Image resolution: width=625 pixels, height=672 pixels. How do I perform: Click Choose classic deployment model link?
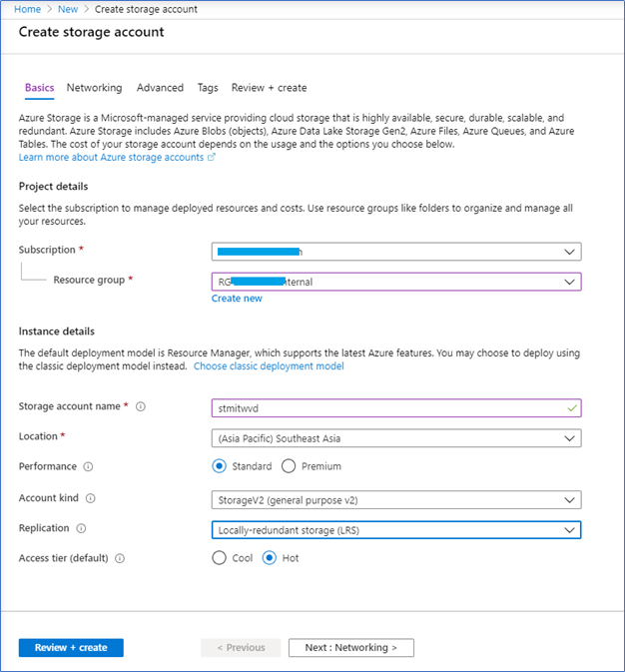[x=269, y=366]
